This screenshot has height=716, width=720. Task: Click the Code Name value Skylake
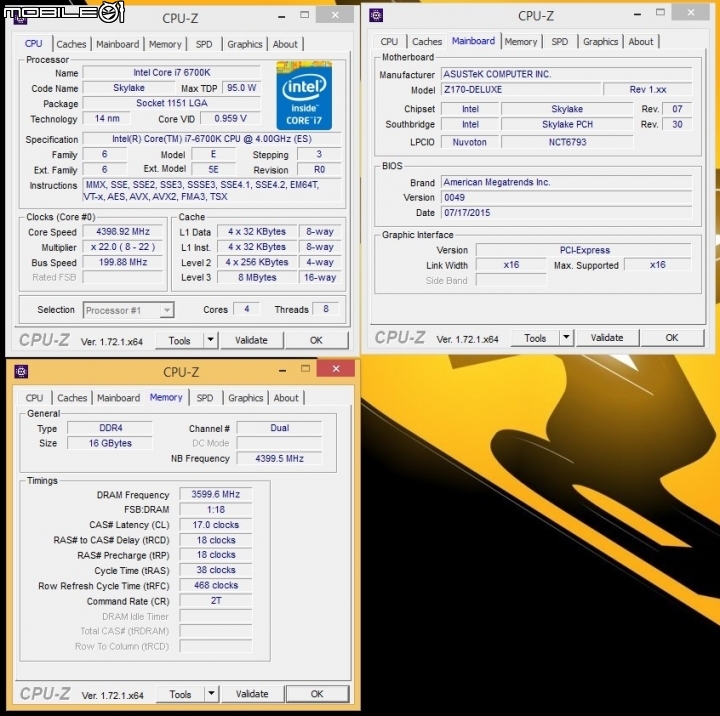click(129, 88)
